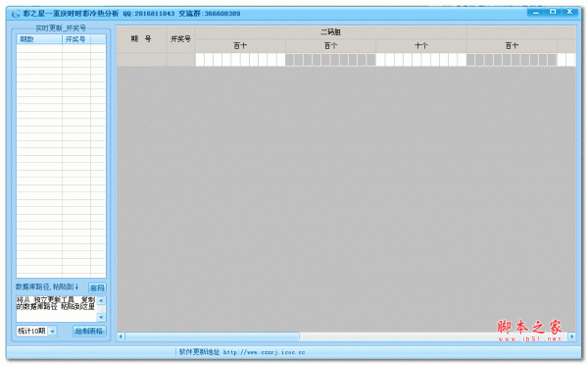Screen dimensions: 588x365
Task: Minimize the 彩之星 window
Action: click(x=535, y=12)
